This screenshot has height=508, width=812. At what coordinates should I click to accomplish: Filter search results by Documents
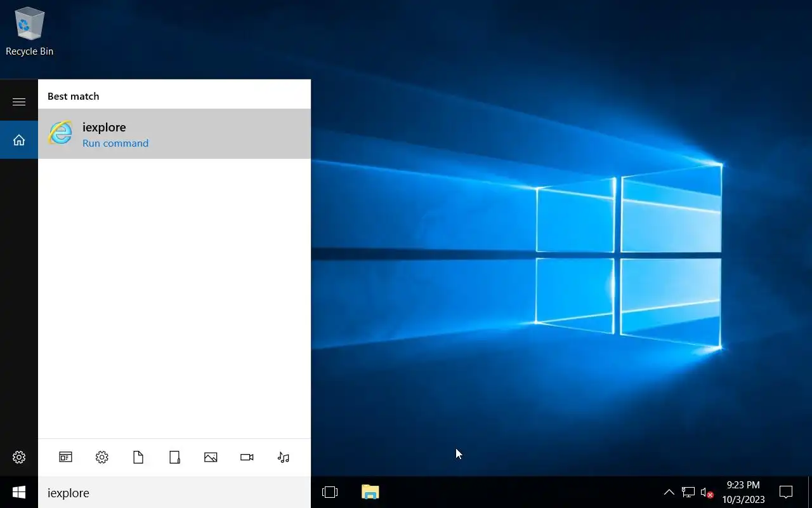[138, 457]
